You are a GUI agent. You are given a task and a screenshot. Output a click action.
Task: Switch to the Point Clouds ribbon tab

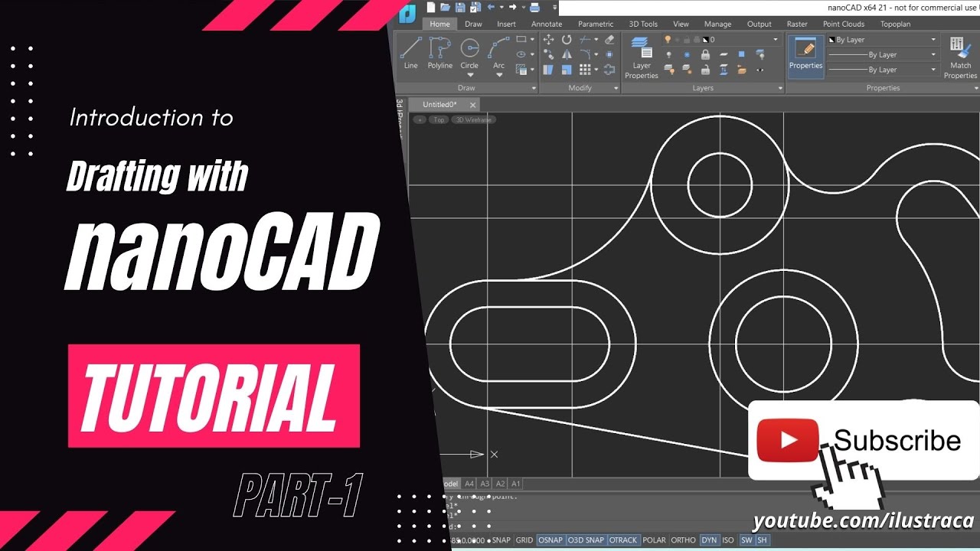tap(844, 24)
